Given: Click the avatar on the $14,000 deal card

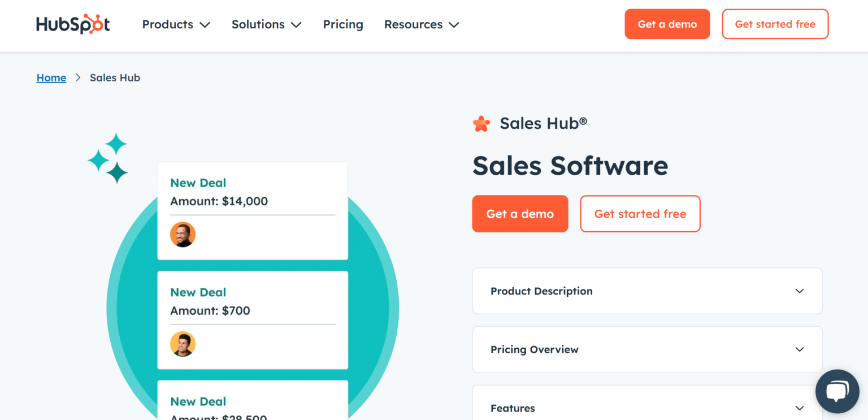Looking at the screenshot, I should 183,235.
